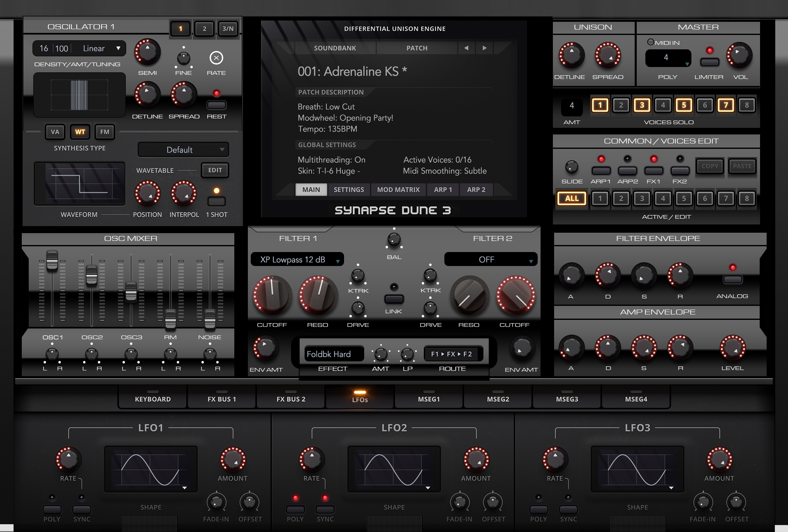Click the Filter 1 RESO knob
Screen dimensions: 788x532
coord(318,295)
